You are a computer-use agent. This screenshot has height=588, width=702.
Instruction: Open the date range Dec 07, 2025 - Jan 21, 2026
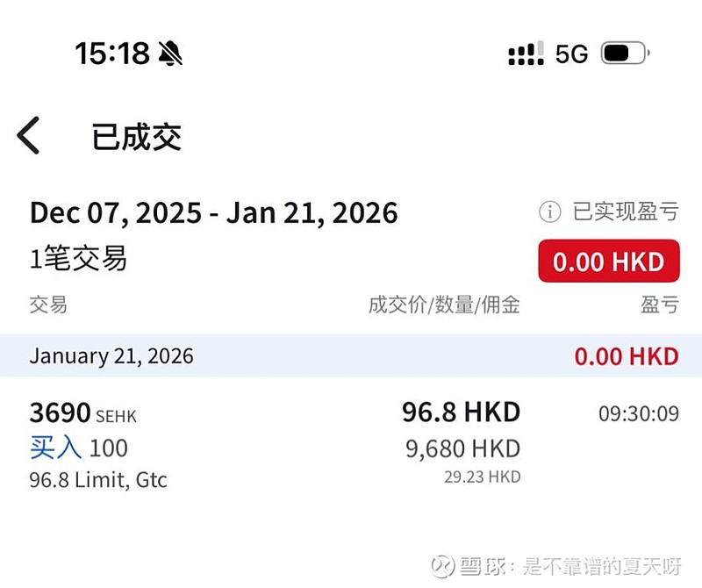click(213, 212)
